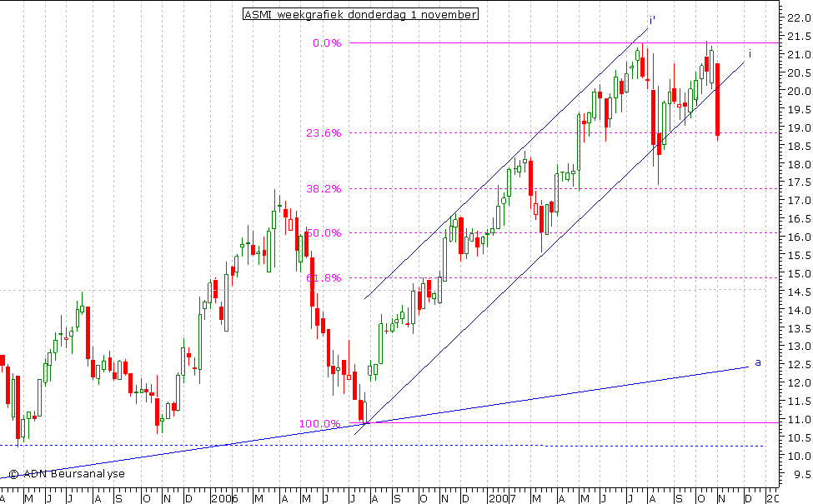Screen dimensions: 813x504
Task: Click the 15.0 price axis label
Action: [799, 274]
